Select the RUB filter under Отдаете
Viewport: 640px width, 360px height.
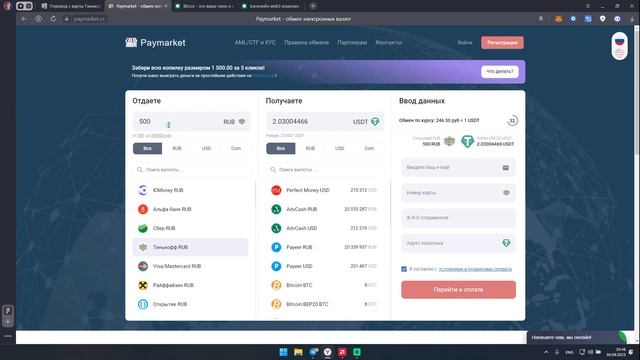click(177, 148)
